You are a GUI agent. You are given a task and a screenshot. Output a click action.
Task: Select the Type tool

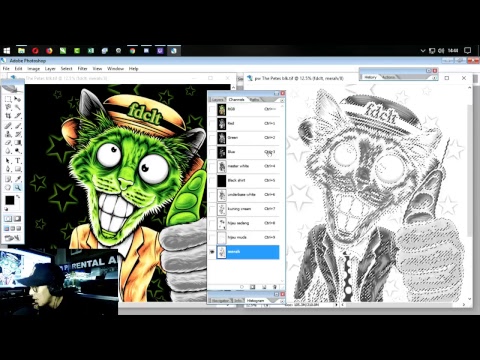pos(18,161)
